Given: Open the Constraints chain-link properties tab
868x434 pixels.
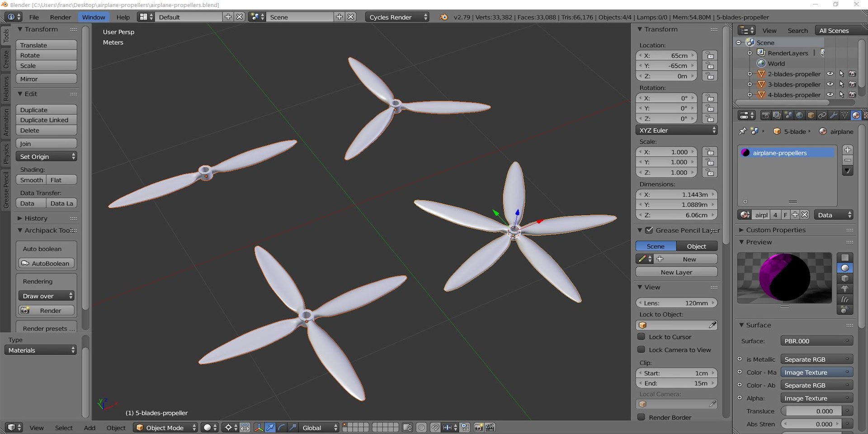Looking at the screenshot, I should click(x=822, y=115).
